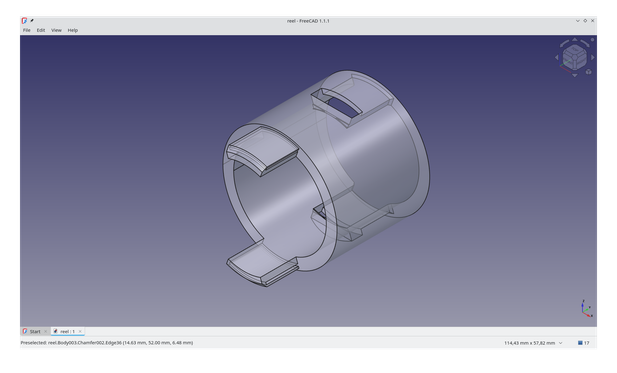This screenshot has height=373, width=617.
Task: Open the Edit menu
Action: (41, 30)
